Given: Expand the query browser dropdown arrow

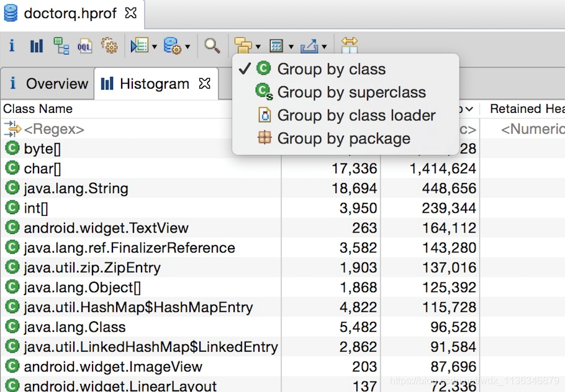Looking at the screenshot, I should coord(187,46).
